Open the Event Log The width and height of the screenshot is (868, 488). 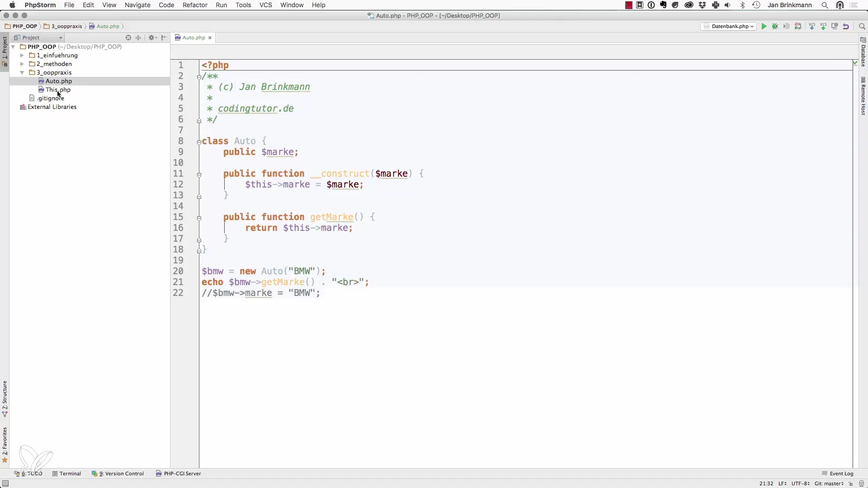coord(837,474)
